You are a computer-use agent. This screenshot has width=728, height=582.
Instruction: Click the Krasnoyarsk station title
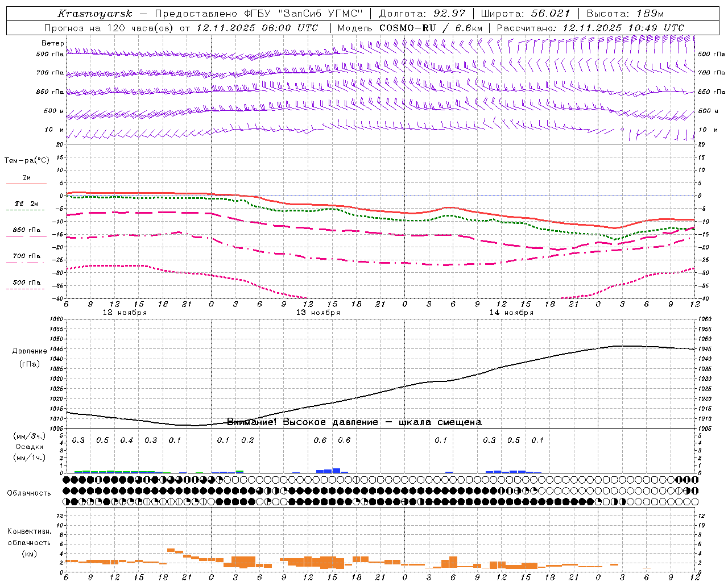[94, 14]
